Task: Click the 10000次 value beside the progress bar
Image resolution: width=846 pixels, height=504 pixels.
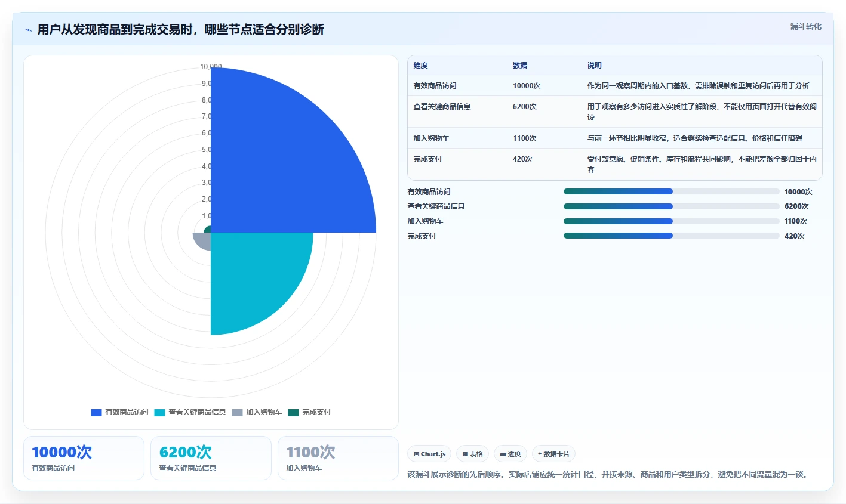Action: (798, 192)
